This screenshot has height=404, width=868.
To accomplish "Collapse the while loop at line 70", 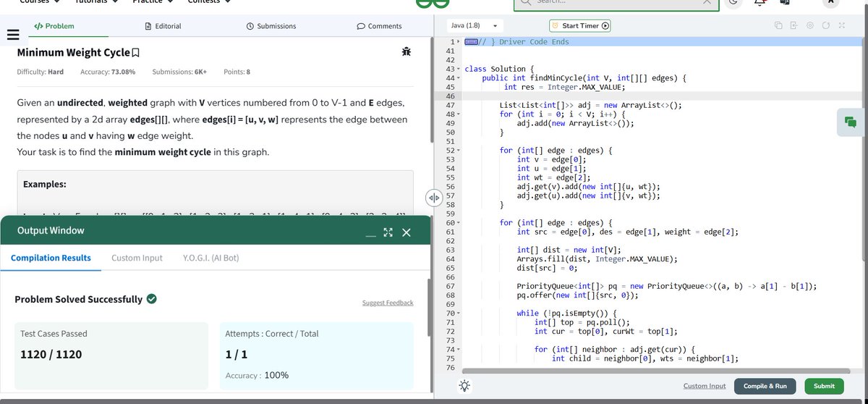I will (x=459, y=313).
